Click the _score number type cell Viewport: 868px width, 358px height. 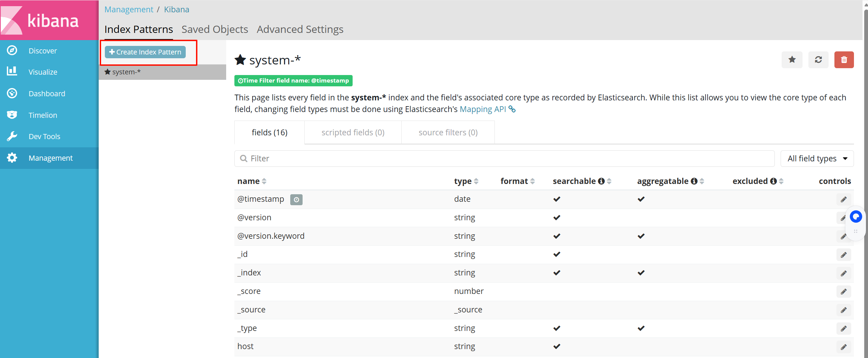pyautogui.click(x=469, y=291)
